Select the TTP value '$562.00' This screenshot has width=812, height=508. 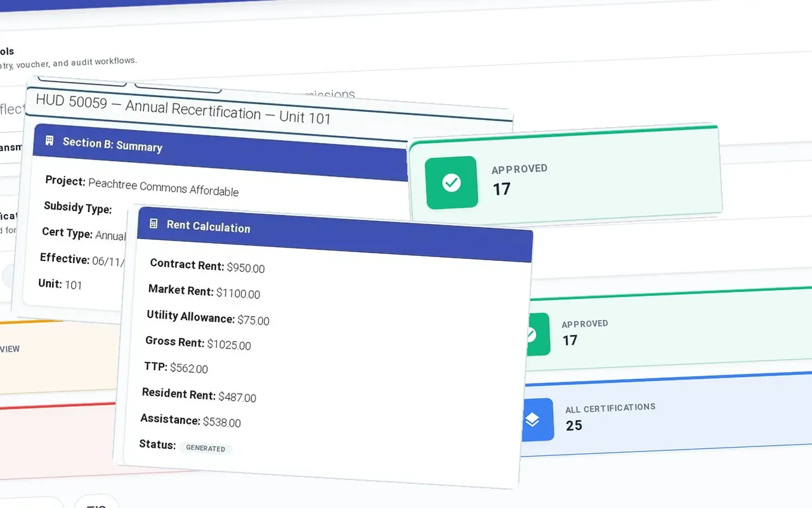pos(189,368)
